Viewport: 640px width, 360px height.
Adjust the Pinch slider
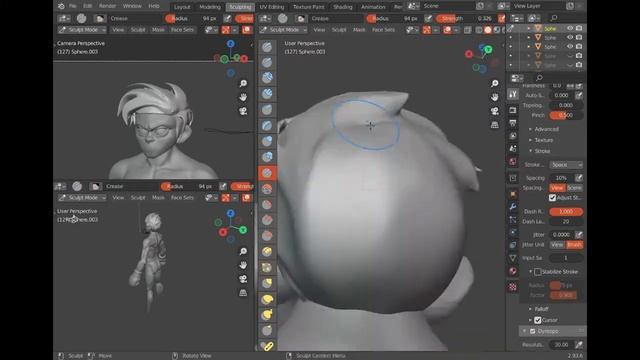coord(566,116)
